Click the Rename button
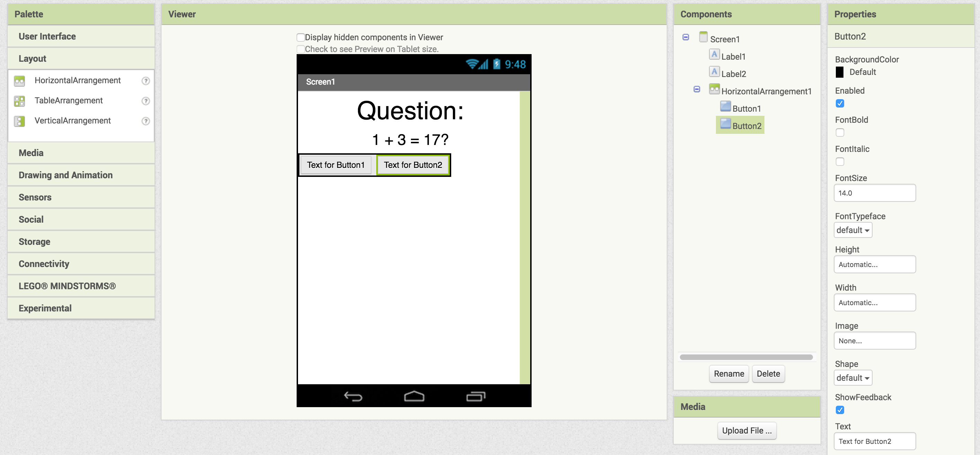 (728, 374)
